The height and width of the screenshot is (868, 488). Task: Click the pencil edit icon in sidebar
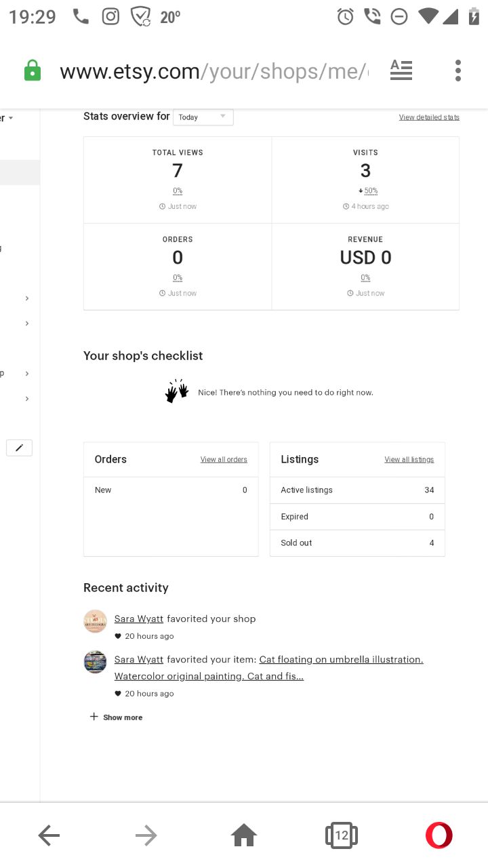(19, 448)
